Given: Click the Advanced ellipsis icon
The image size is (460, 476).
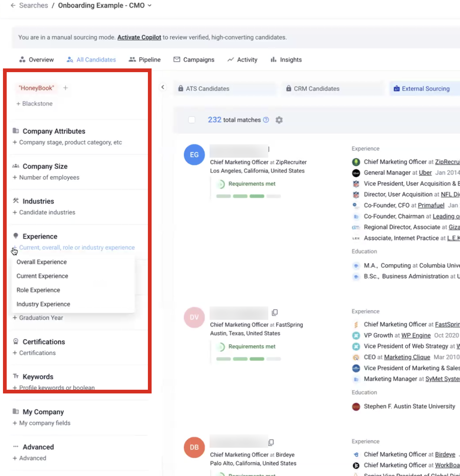Looking at the screenshot, I should click(x=16, y=447).
